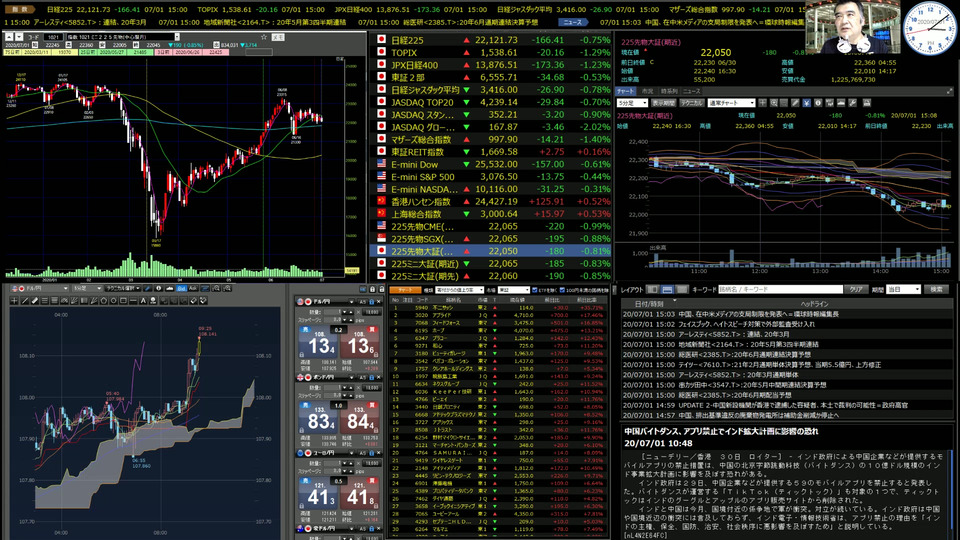
Task: Select the horizontal line drawing tool
Action: (x=133, y=301)
